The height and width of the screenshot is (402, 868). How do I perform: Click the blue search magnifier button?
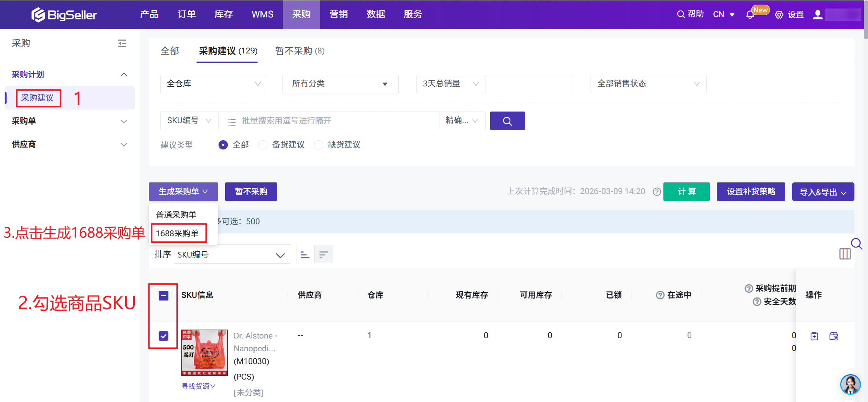[507, 121]
